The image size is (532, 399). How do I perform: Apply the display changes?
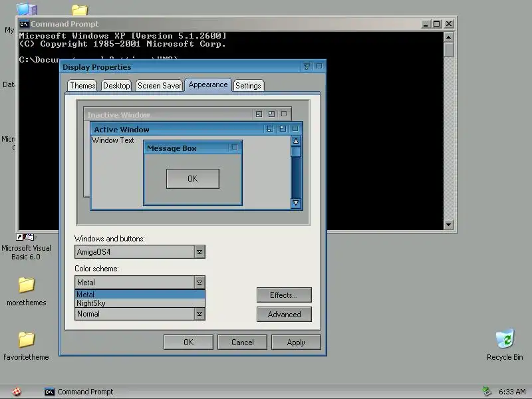296,342
